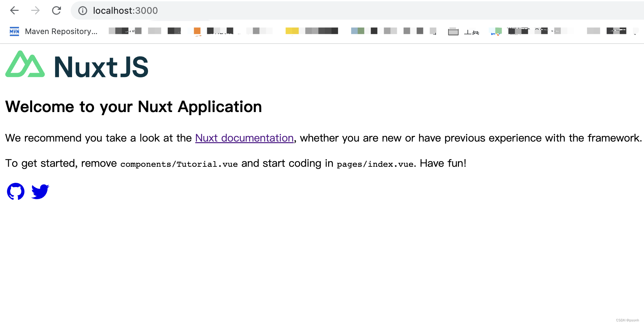The image size is (644, 325).
Task: Click the orange bookmark favicon
Action: pyautogui.click(x=197, y=31)
